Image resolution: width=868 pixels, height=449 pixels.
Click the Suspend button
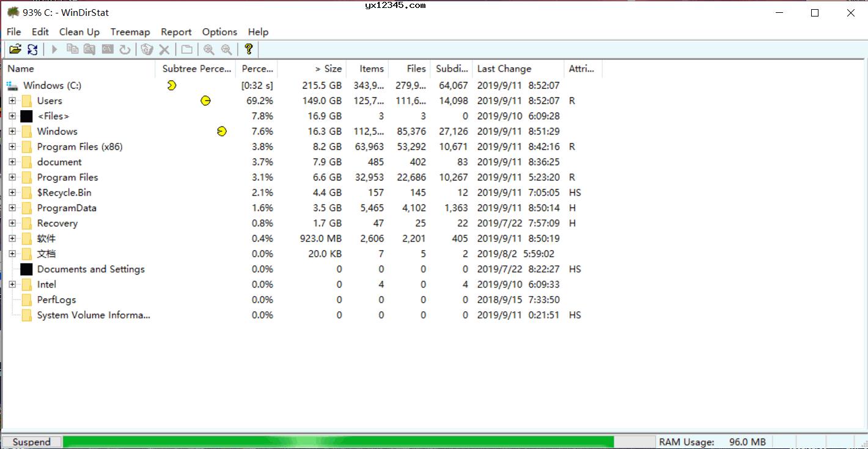[31, 442]
